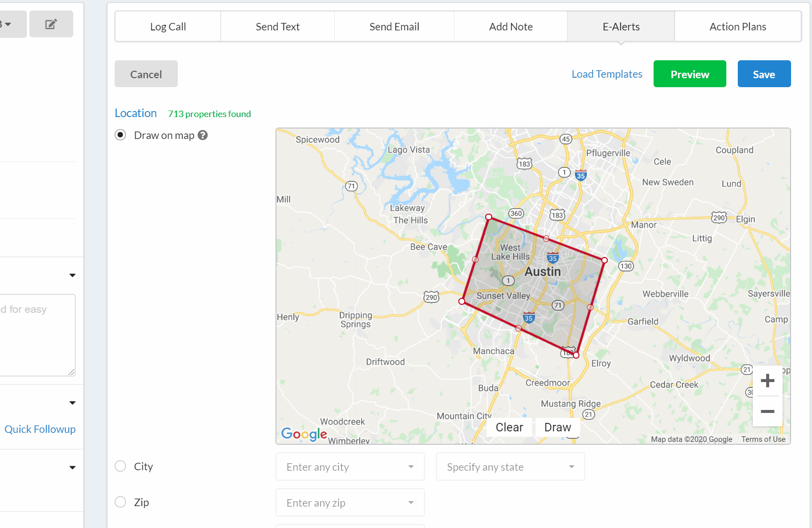Select the Draw on map radio button
The height and width of the screenshot is (528, 812).
121,135
